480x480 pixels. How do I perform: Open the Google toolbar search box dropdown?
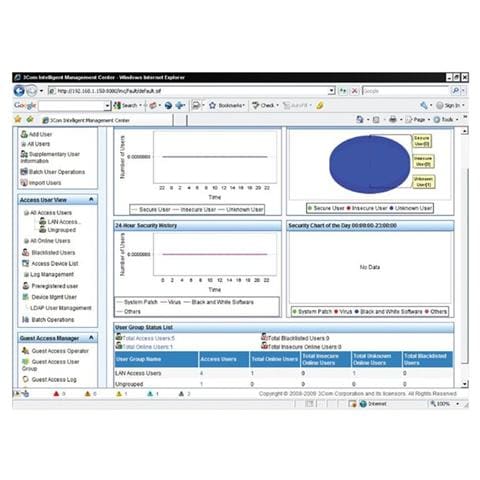coord(107,106)
